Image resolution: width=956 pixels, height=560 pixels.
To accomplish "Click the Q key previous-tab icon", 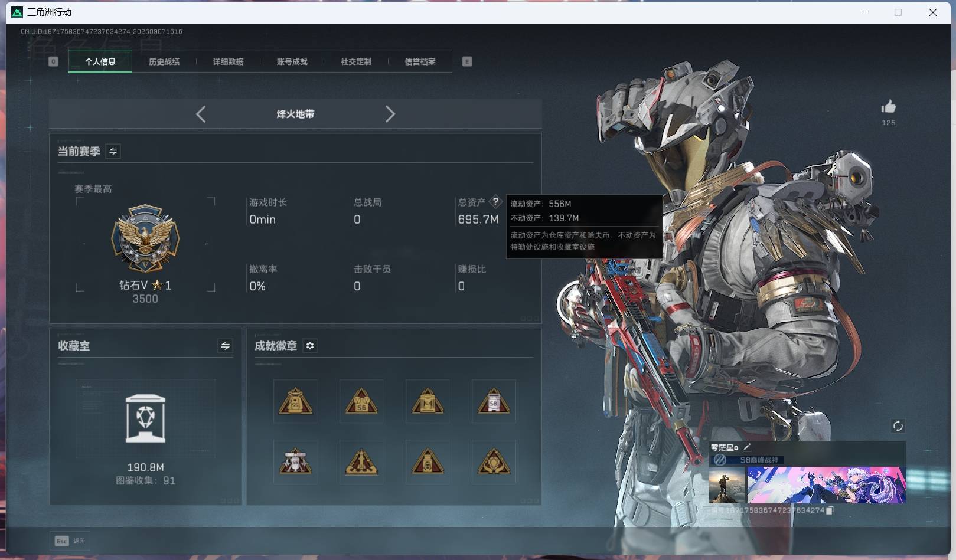I will coord(53,61).
